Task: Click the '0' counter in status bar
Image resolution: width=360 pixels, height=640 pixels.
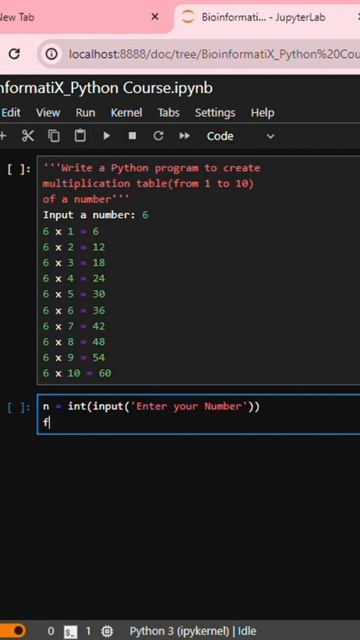Action: point(51,631)
